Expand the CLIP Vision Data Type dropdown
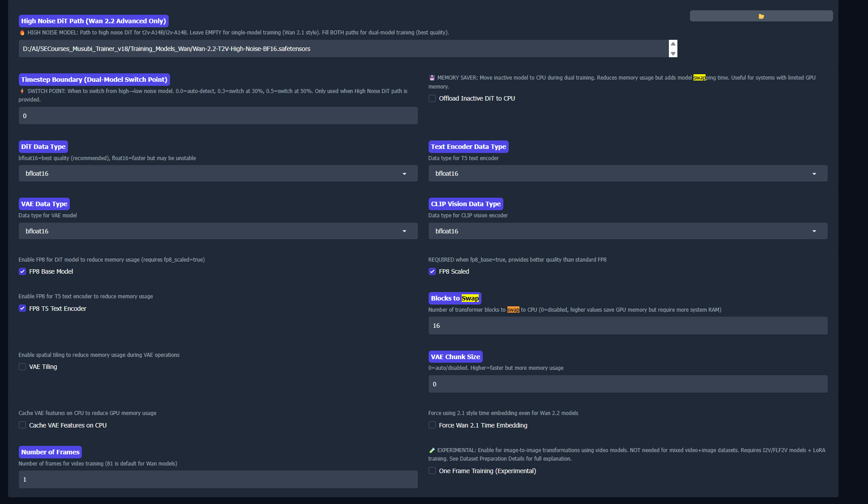Viewport: 868px width, 504px height. point(628,231)
